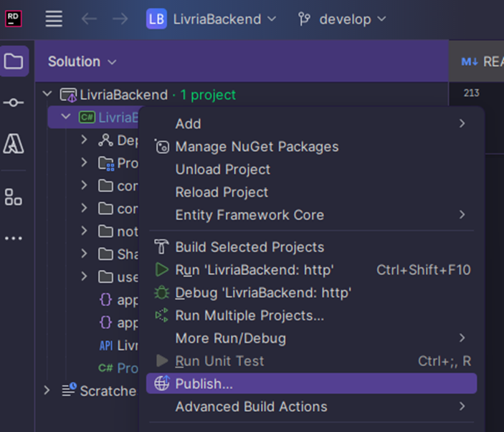The image size is (504, 432).
Task: Open the LivriaBackend solution dropdown
Action: [x=211, y=19]
